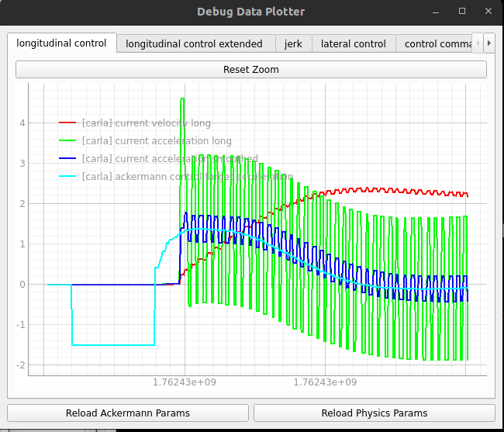The height and width of the screenshot is (432, 504).
Task: Click the blue smoothed acceleration legend line
Action: pos(67,159)
